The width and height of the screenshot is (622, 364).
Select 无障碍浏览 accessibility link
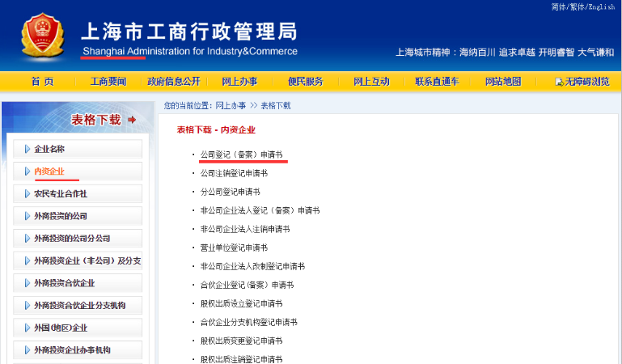tap(587, 82)
